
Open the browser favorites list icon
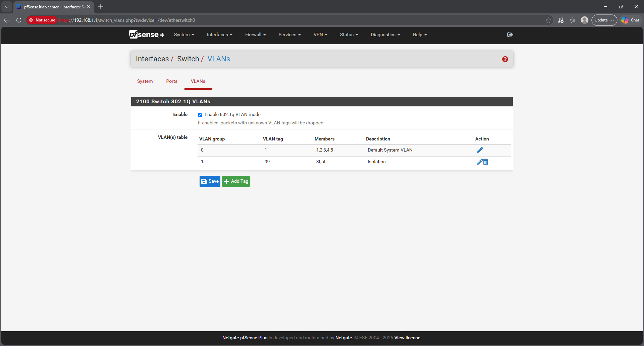click(x=573, y=20)
